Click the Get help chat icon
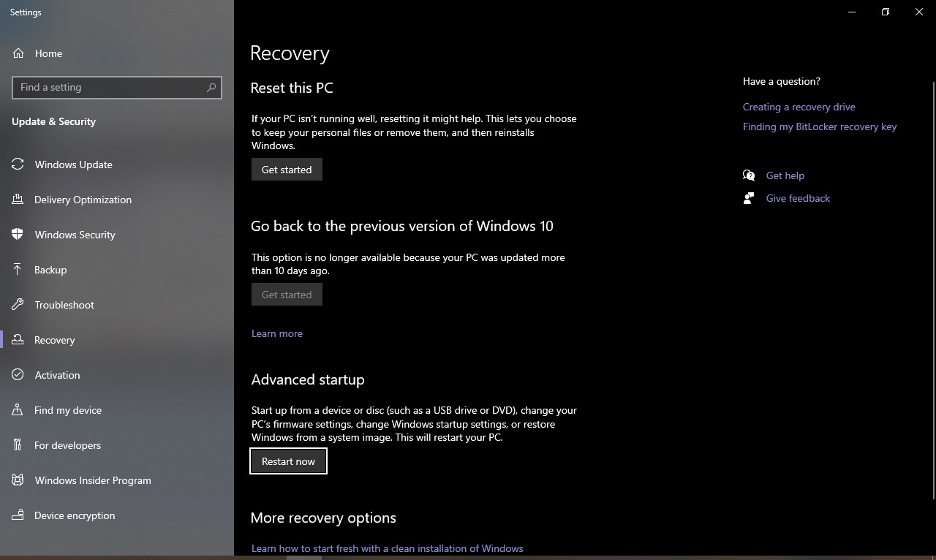 pyautogui.click(x=749, y=175)
